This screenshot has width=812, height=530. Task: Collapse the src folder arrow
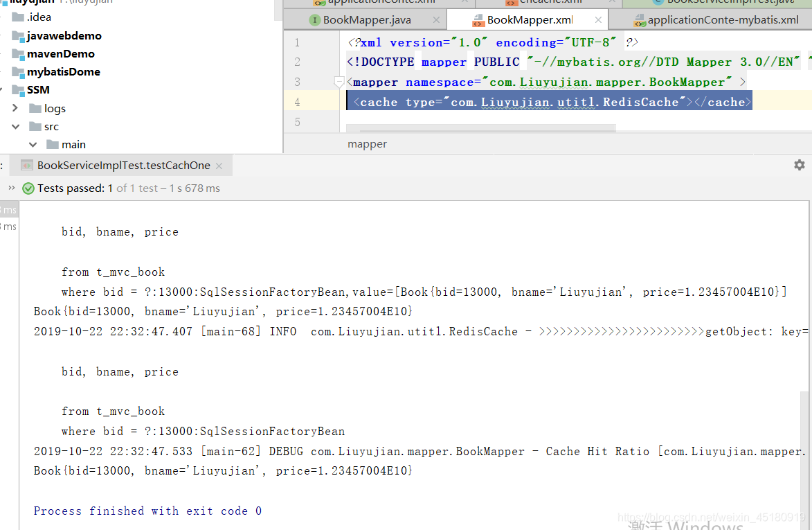pos(15,126)
